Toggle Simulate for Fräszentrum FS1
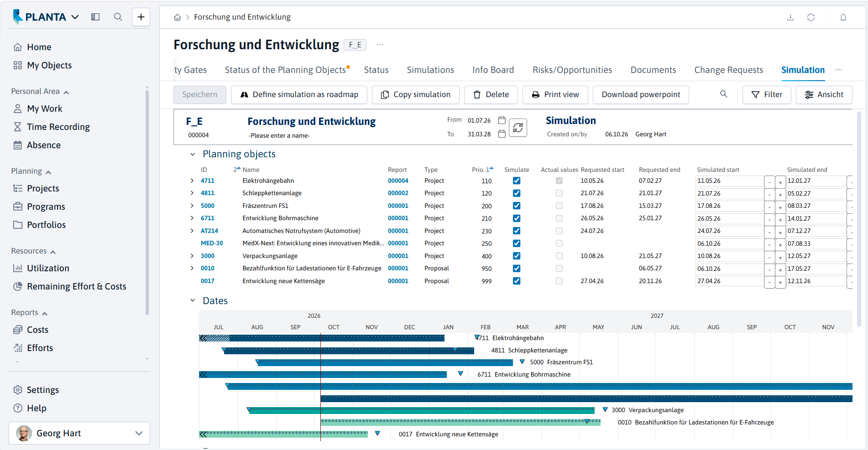 [x=517, y=206]
